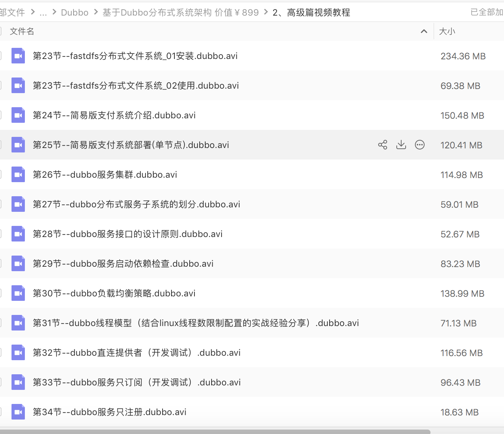The width and height of the screenshot is (504, 434).
Task: Click video icon for 第31节 dubbo线程模型
Action: 18,323
